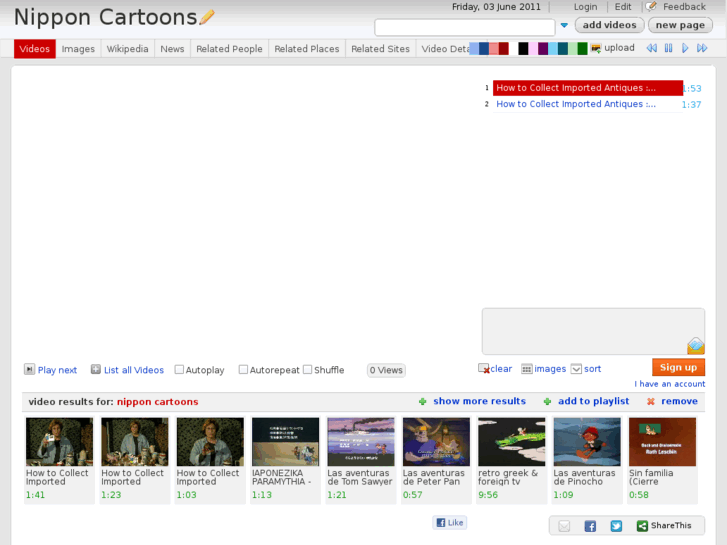The width and height of the screenshot is (727, 545).
Task: Open the Video Details tab
Action: click(444, 49)
